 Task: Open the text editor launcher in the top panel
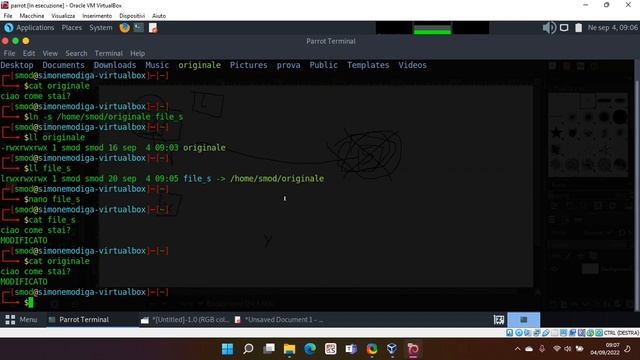[153, 28]
